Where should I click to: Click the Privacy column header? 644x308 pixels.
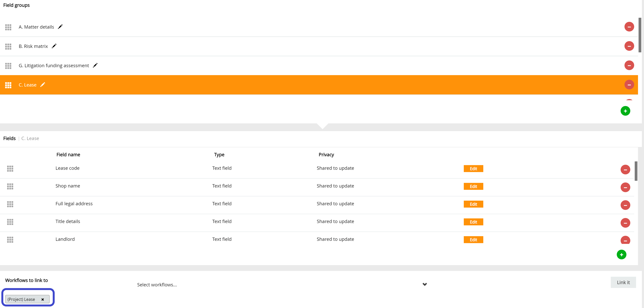click(326, 155)
